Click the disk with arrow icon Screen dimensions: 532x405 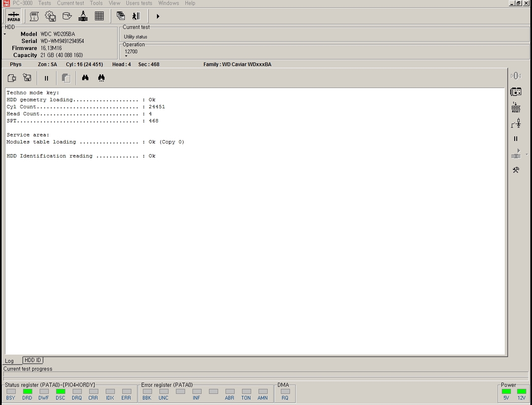pos(67,16)
